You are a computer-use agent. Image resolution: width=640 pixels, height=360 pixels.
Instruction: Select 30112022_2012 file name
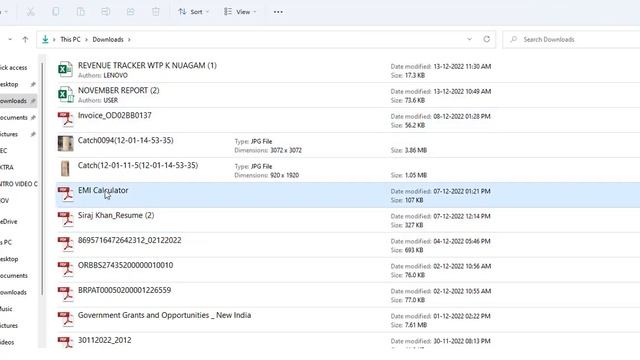(104, 340)
